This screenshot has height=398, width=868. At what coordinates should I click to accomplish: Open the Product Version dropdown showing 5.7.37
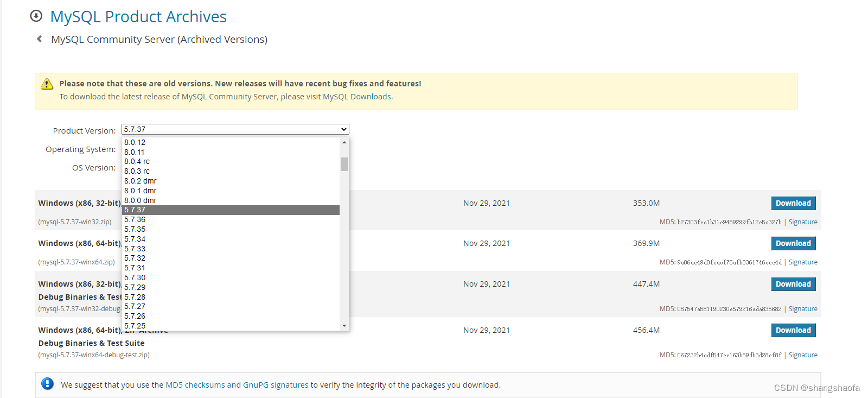[x=235, y=129]
